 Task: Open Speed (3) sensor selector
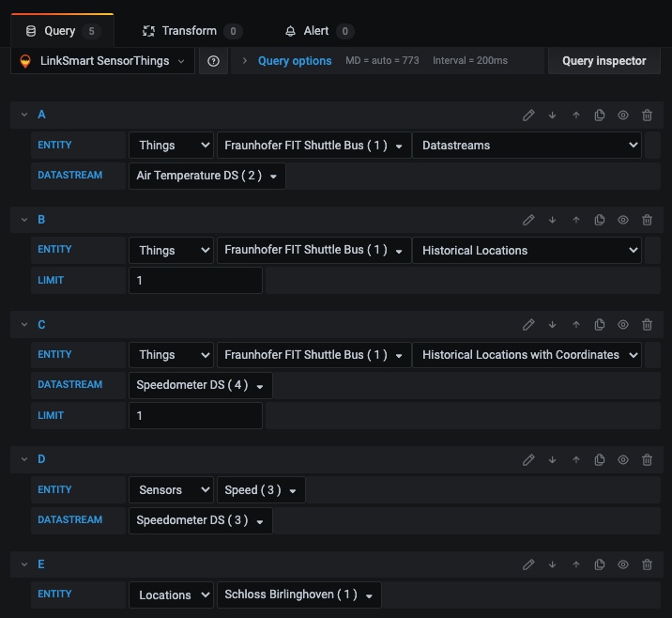pos(261,489)
